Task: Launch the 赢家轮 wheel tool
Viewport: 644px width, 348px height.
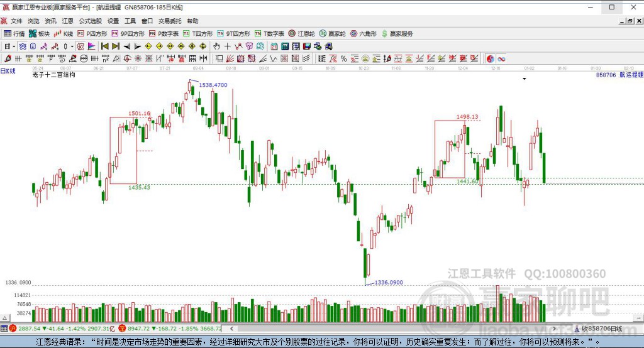Action: [x=332, y=34]
